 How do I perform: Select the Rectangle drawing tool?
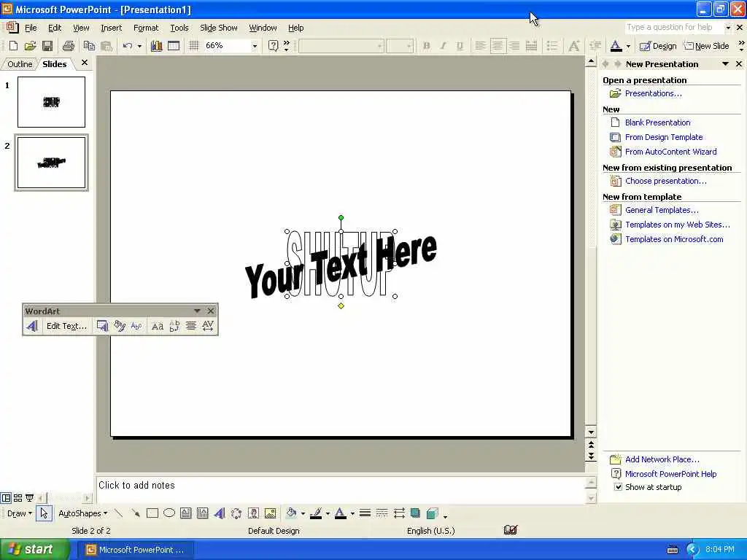(152, 513)
